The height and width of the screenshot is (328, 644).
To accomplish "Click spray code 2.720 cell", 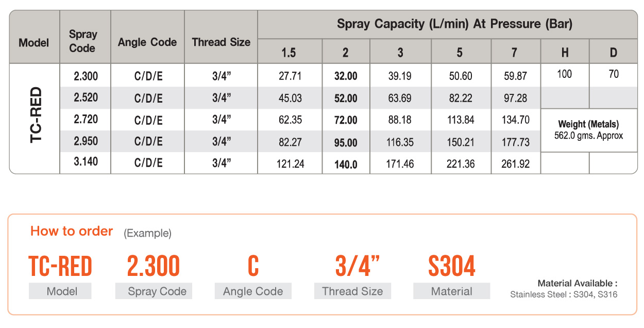I will (x=86, y=119).
